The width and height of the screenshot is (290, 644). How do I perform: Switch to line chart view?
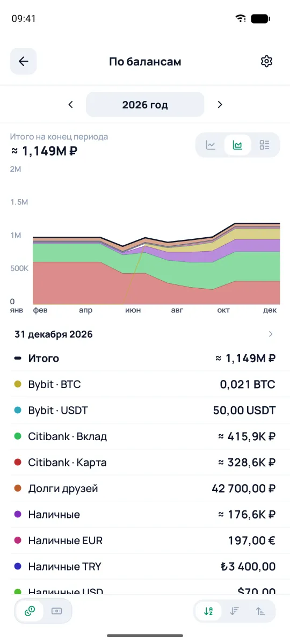point(211,145)
